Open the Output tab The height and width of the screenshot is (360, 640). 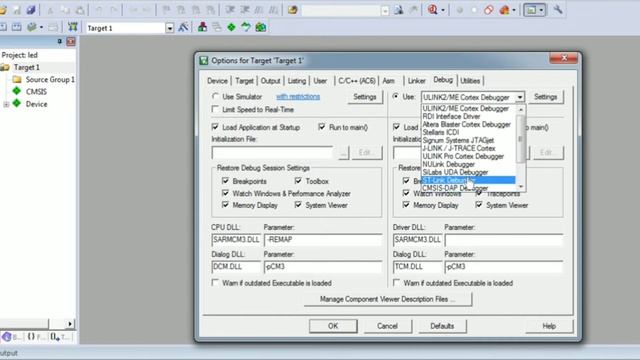[x=270, y=81]
